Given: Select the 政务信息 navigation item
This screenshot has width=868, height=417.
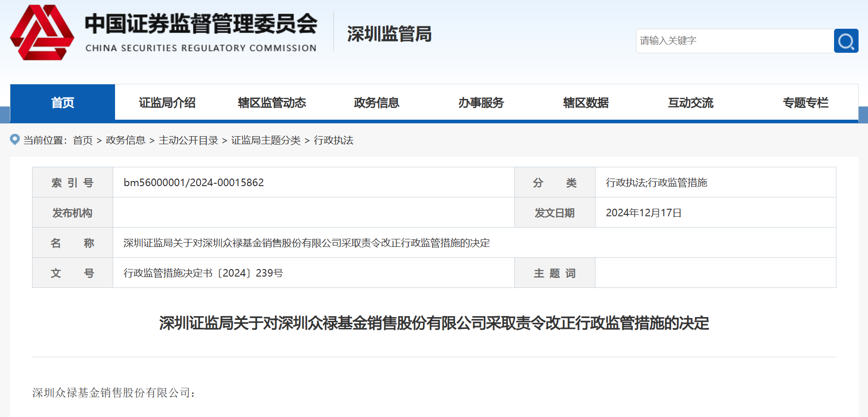Looking at the screenshot, I should 376,103.
